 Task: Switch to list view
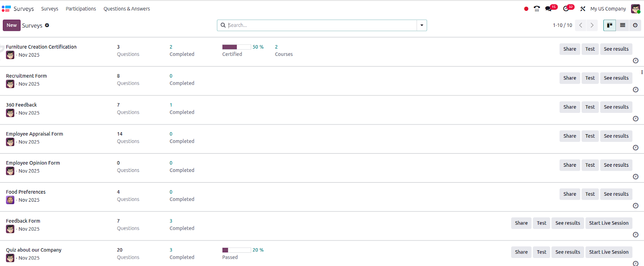pos(623,25)
